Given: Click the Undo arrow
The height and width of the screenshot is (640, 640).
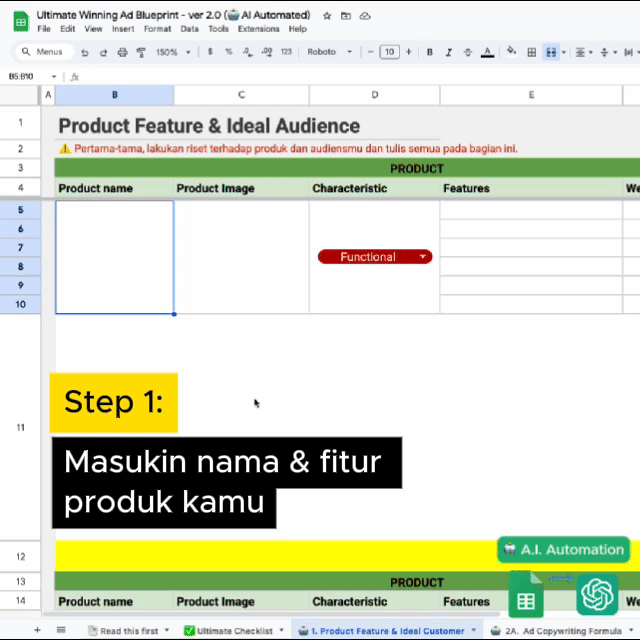Looking at the screenshot, I should pyautogui.click(x=84, y=52).
